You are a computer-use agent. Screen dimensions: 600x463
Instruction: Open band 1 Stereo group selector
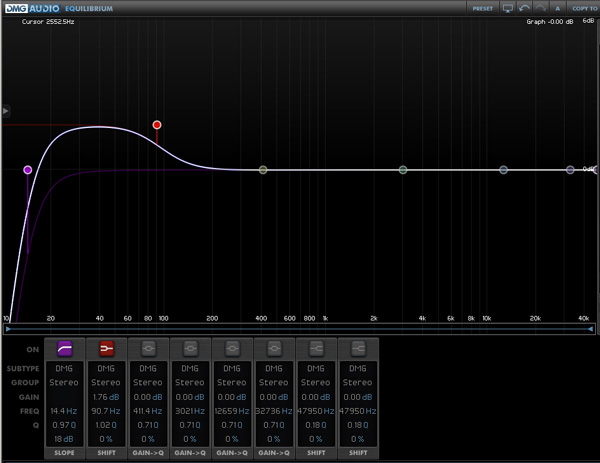point(64,383)
